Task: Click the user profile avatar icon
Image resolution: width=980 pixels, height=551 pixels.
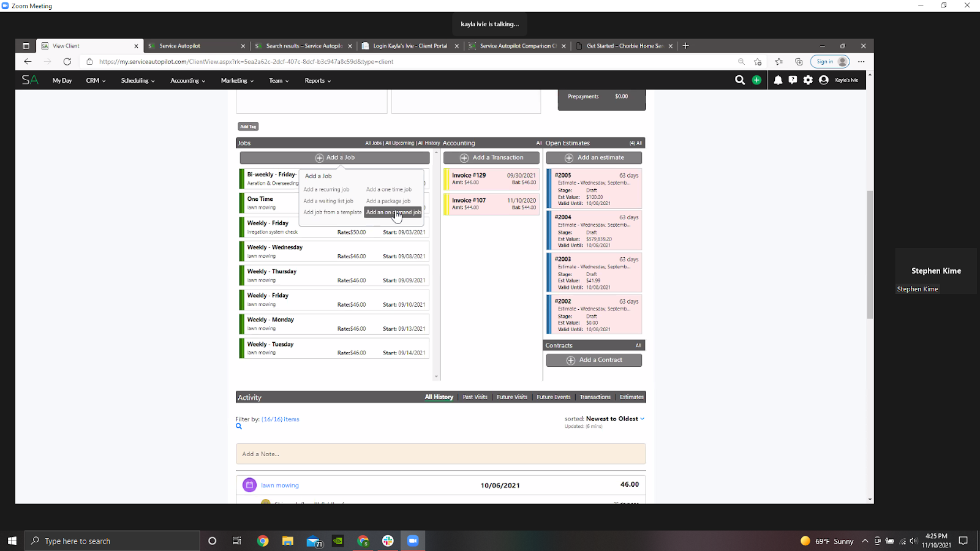Action: pyautogui.click(x=824, y=80)
